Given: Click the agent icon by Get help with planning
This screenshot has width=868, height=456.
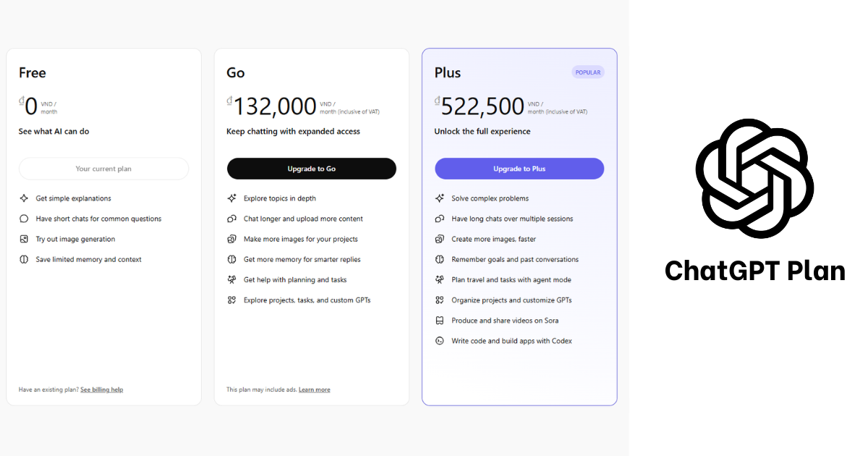Looking at the screenshot, I should click(231, 279).
